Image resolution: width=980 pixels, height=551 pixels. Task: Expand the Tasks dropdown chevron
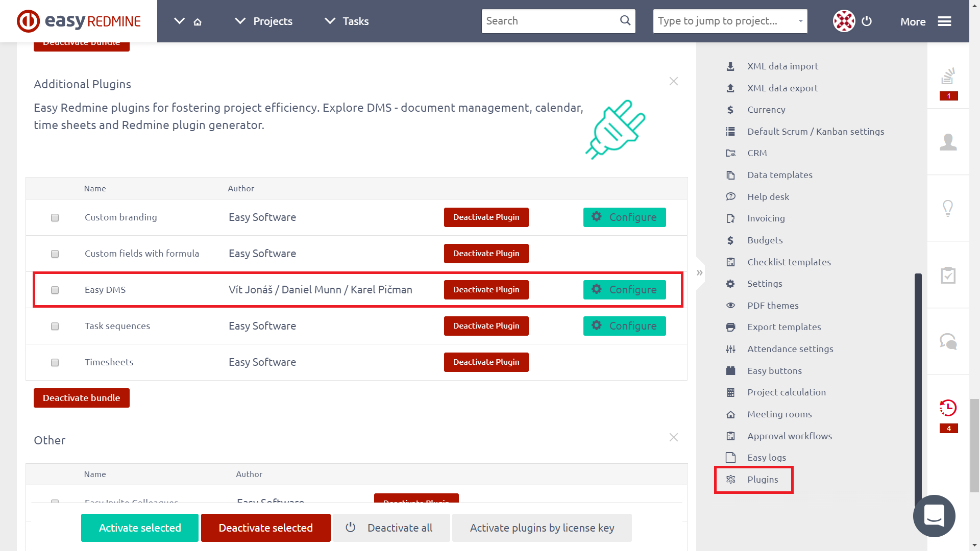coord(330,21)
